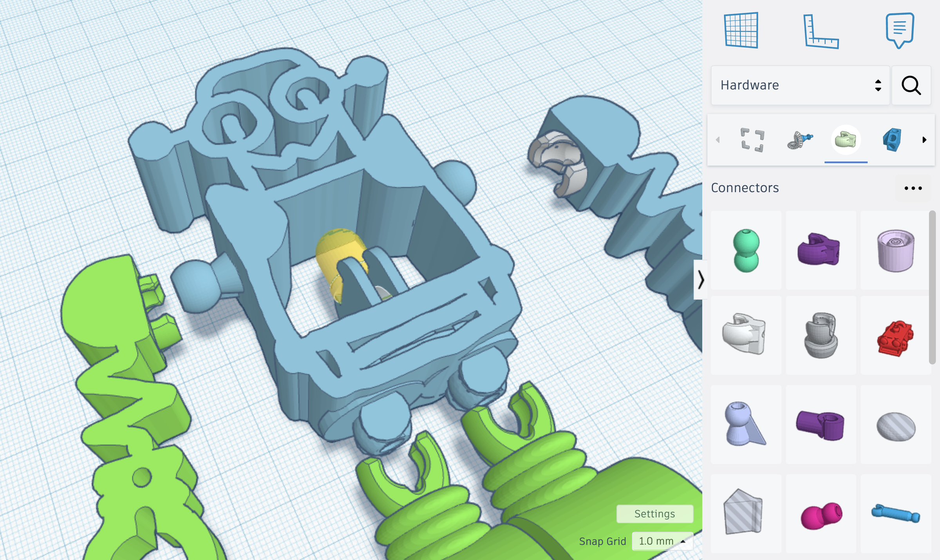Select the clip connector category icon
Viewport: 940px width, 560px height.
[846, 140]
